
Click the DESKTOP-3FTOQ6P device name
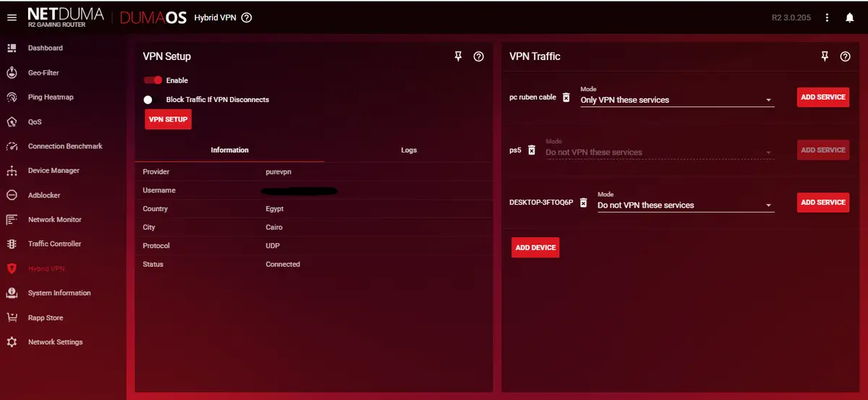pyautogui.click(x=541, y=203)
